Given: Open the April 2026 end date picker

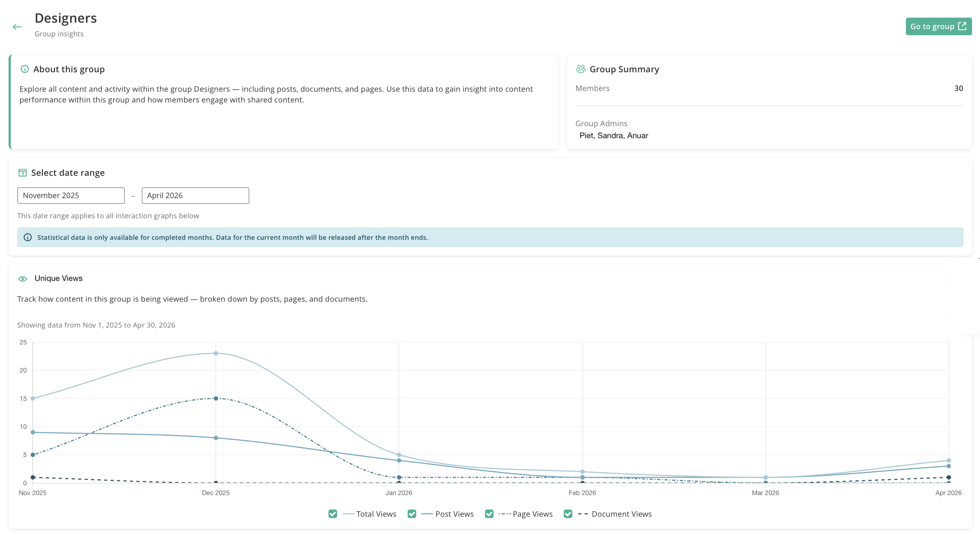Looking at the screenshot, I should 195,196.
